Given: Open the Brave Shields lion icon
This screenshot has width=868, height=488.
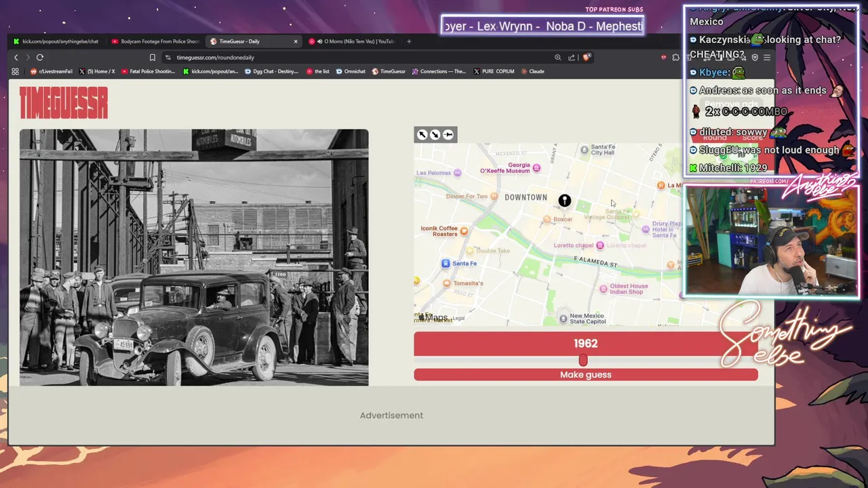Looking at the screenshot, I should click(586, 58).
